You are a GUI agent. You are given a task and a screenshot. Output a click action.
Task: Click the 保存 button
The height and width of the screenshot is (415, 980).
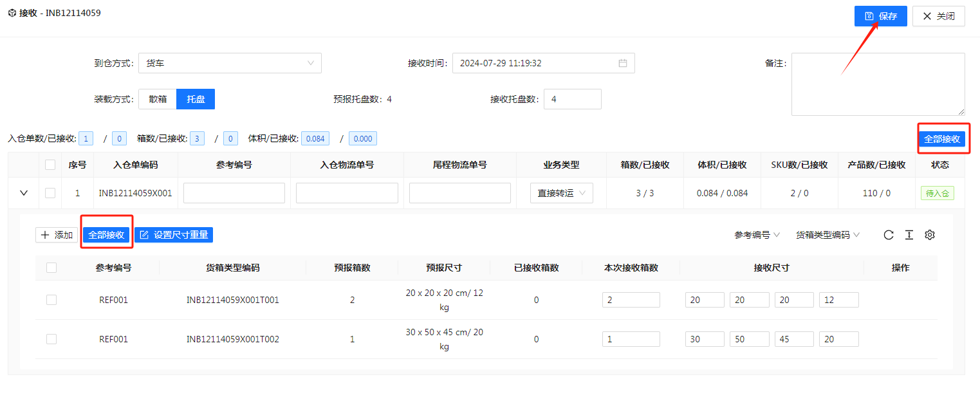tap(881, 16)
